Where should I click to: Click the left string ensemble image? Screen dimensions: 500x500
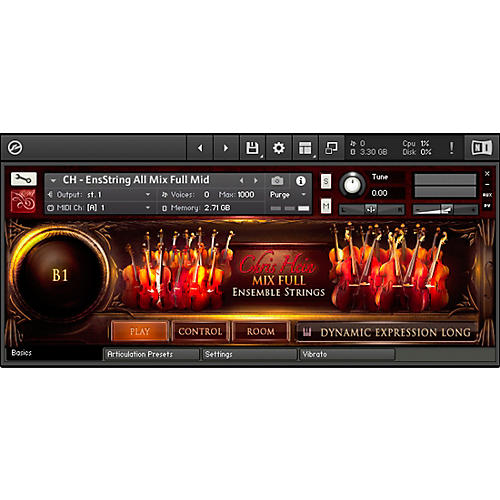[x=178, y=268]
